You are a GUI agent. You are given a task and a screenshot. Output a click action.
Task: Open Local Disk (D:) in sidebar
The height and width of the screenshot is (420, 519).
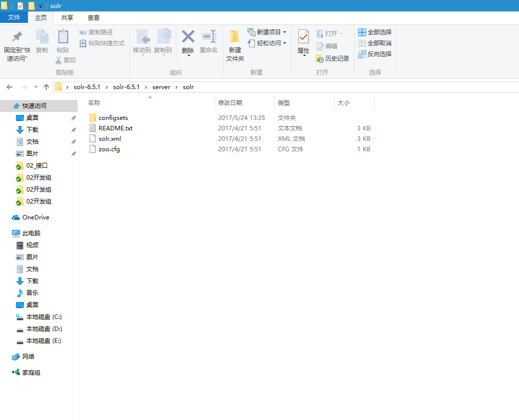tap(44, 329)
